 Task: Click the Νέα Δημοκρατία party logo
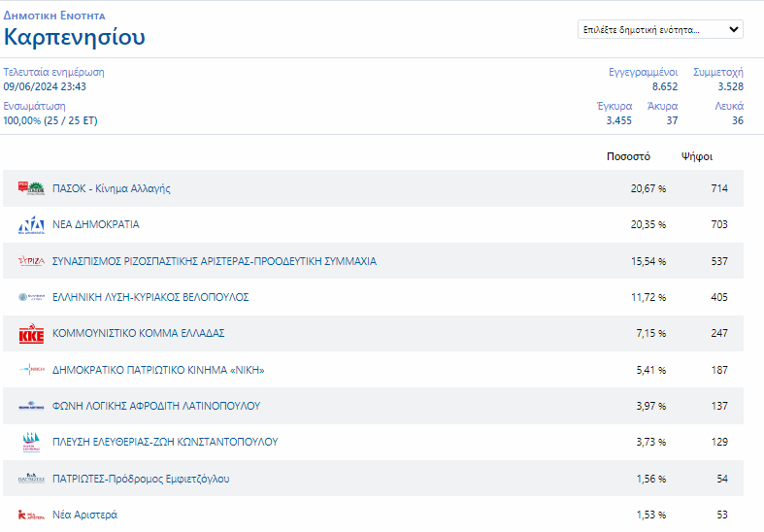(x=31, y=224)
